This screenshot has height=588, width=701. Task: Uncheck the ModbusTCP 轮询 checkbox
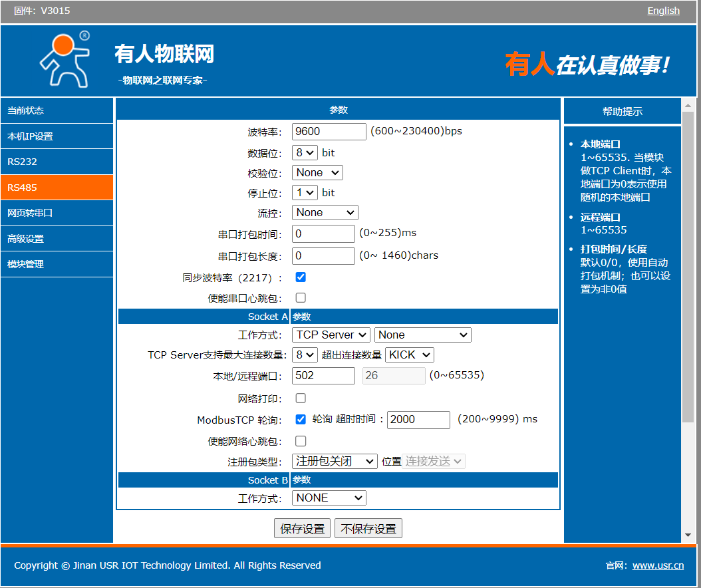coord(301,420)
